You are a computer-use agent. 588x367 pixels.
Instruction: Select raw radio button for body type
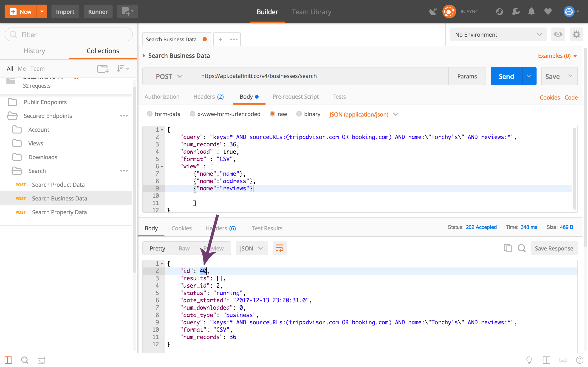pyautogui.click(x=272, y=114)
